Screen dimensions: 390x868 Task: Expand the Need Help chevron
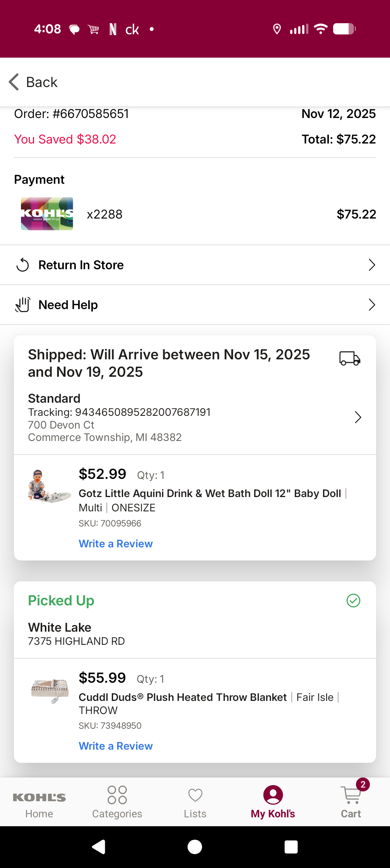pyautogui.click(x=372, y=305)
